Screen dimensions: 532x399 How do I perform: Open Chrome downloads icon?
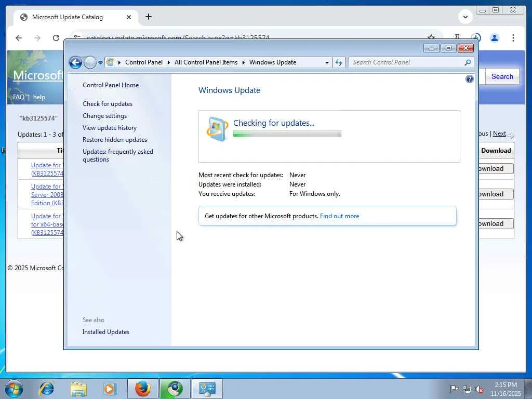pyautogui.click(x=476, y=37)
